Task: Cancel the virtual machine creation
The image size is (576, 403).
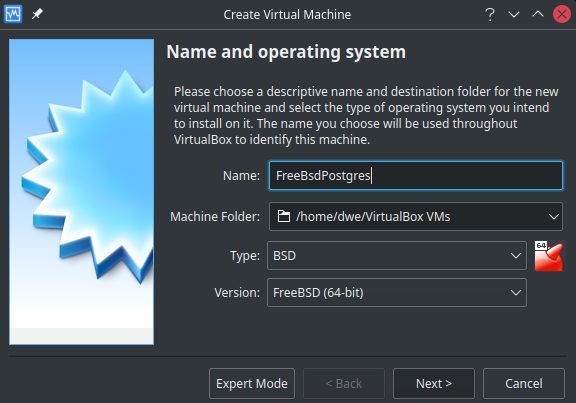Action: 524,383
